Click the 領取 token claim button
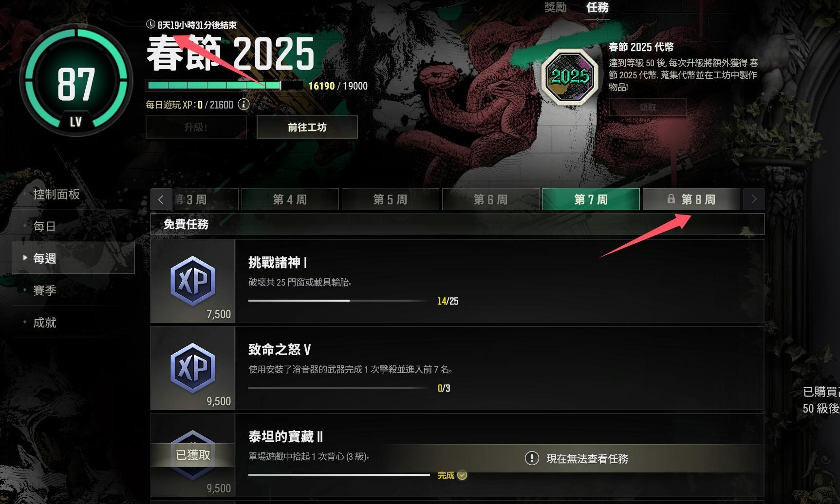This screenshot has width=840, height=504. [x=647, y=107]
